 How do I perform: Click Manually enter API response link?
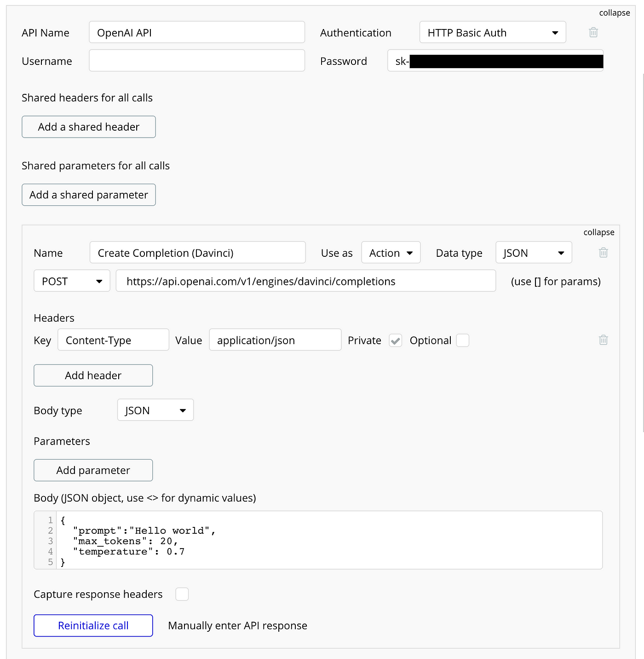(x=238, y=626)
